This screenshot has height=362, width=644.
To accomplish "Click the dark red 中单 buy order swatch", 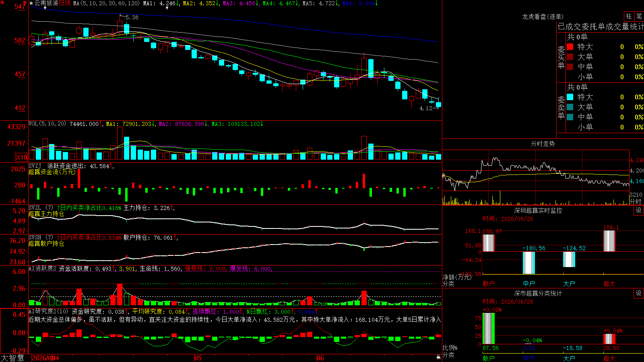I will click(x=570, y=67).
